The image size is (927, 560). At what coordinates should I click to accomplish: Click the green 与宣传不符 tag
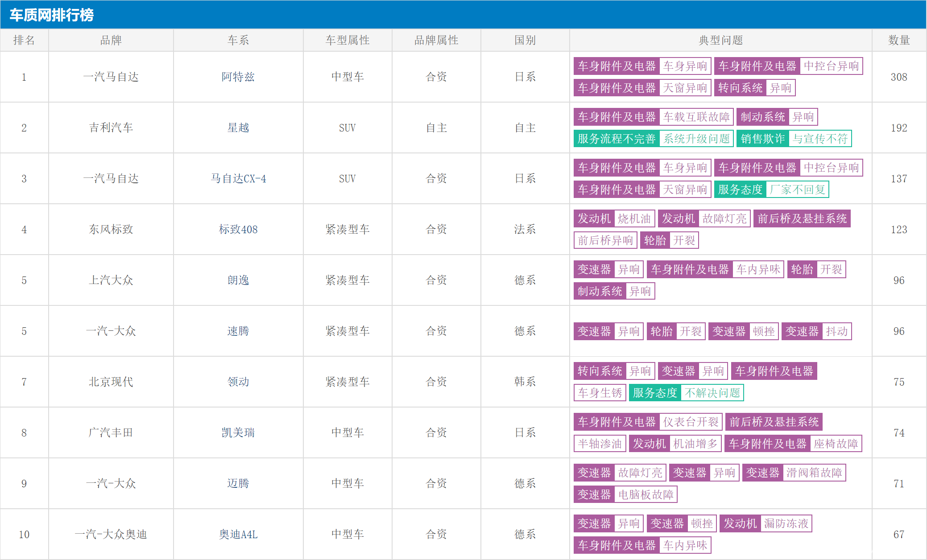(x=820, y=139)
